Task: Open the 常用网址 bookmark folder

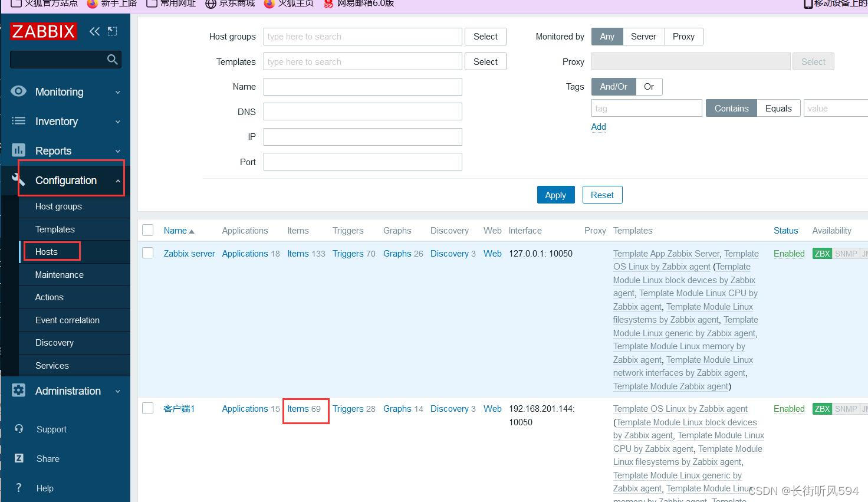Action: tap(171, 4)
